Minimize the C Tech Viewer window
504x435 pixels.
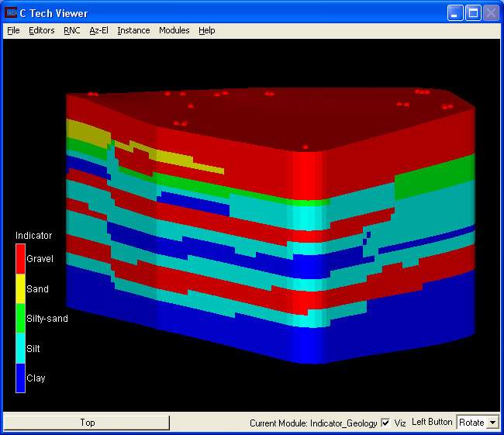coord(455,13)
